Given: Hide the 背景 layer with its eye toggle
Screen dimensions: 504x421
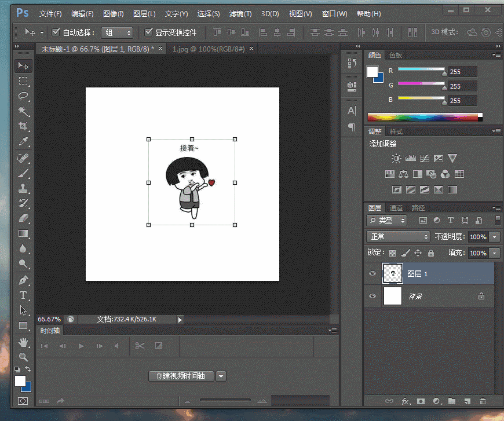Looking at the screenshot, I should (372, 295).
